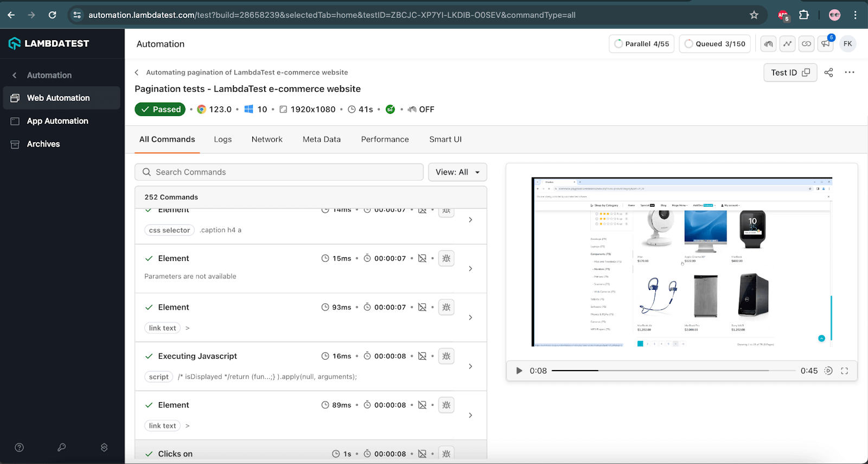Bookmark this page with the star icon
Image resolution: width=868 pixels, height=464 pixels.
click(754, 15)
